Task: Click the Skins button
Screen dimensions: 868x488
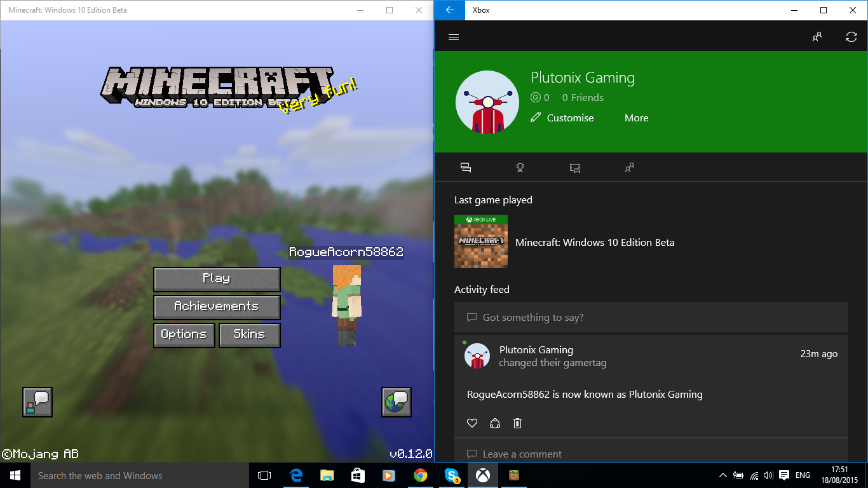Action: [x=249, y=335]
